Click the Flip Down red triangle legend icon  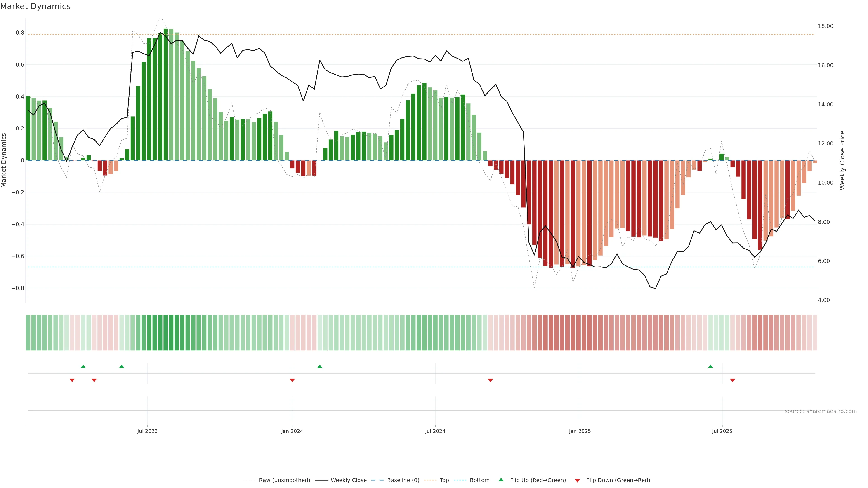click(577, 480)
